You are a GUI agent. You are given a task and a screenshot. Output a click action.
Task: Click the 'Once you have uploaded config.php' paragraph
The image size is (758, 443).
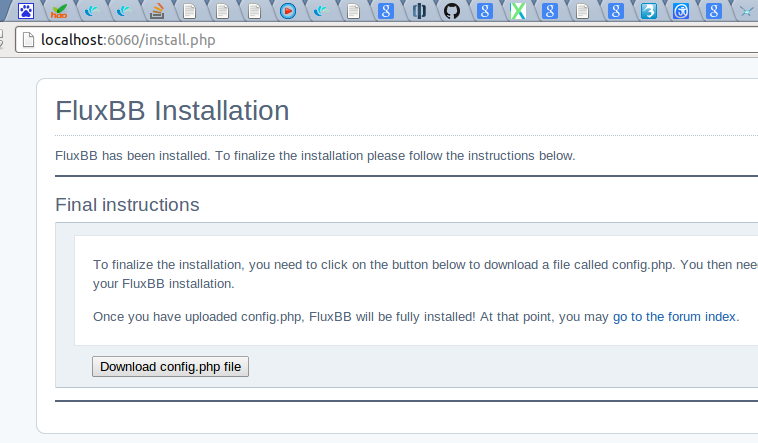coord(416,317)
